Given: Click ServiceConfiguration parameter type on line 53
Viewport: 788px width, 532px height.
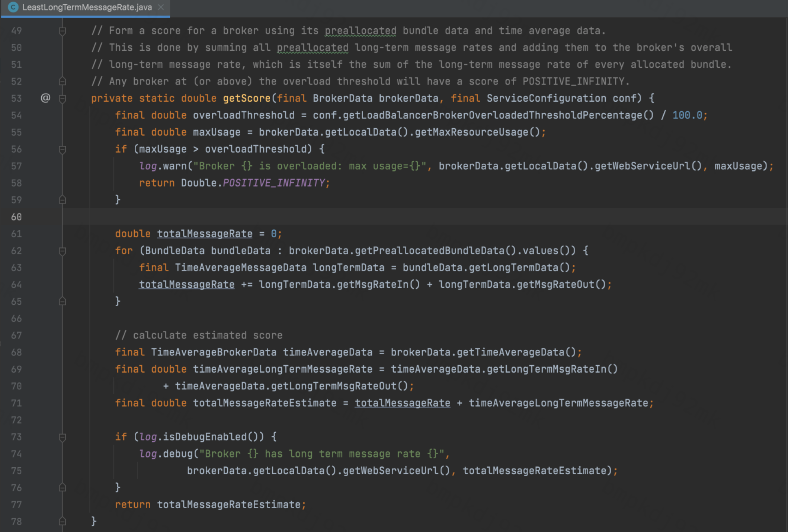Looking at the screenshot, I should point(546,98).
